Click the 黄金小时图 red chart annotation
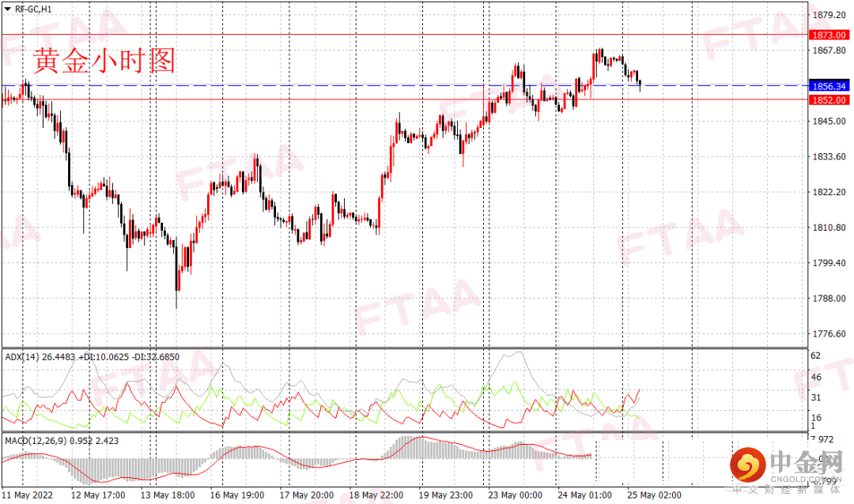Image resolution: width=854 pixels, height=504 pixels. (104, 60)
